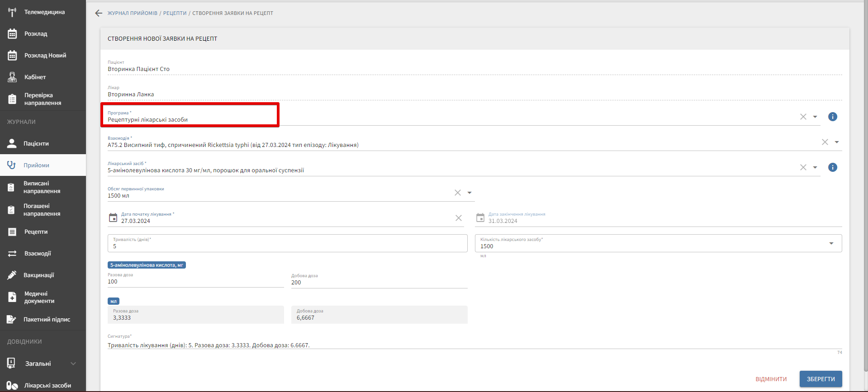Open the Взаємодія dropdown arrow
Viewport: 868px width, 392px height.
(x=837, y=142)
